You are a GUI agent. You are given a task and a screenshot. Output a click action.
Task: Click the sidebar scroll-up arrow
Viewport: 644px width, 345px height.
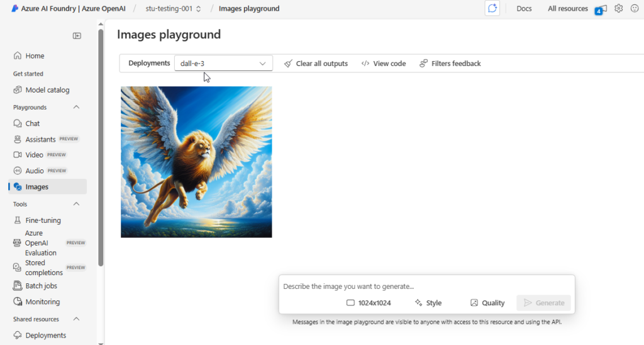(101, 25)
